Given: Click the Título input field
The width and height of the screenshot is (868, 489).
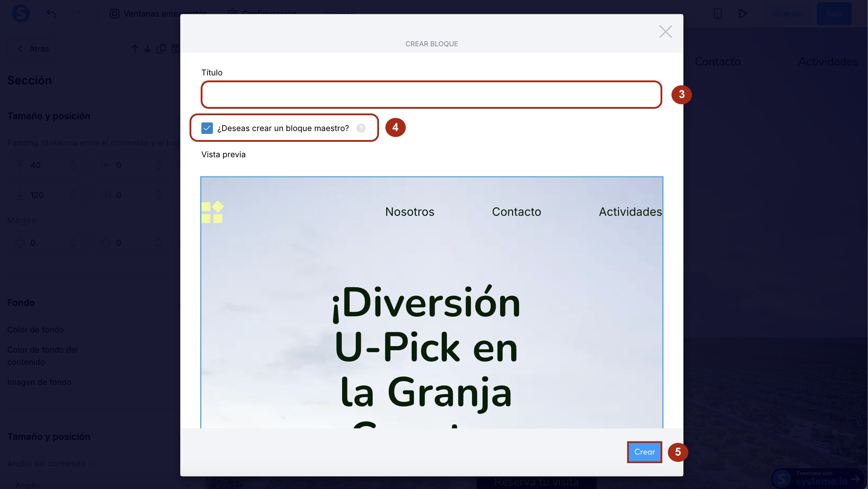Looking at the screenshot, I should coord(431,95).
